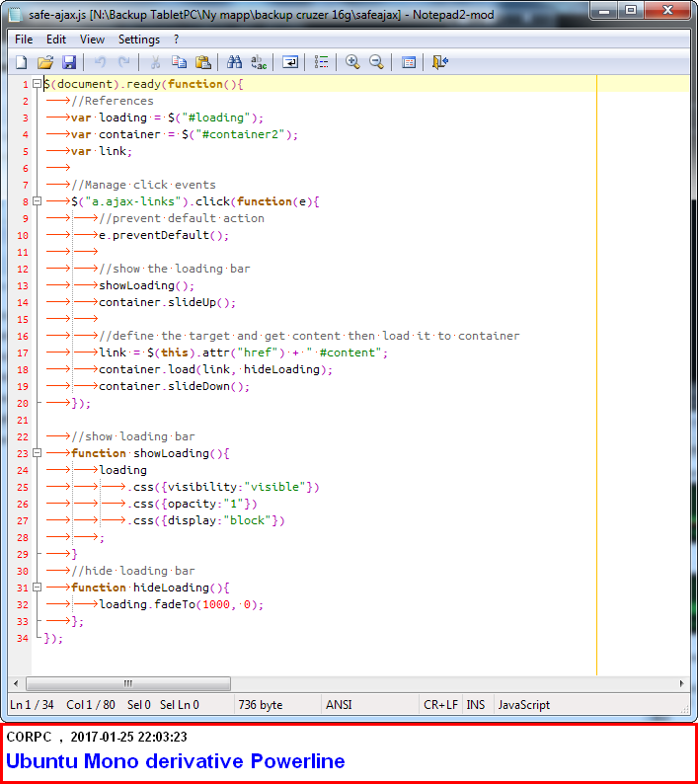Open the File menu
Screen dimensions: 698x784
24,39
